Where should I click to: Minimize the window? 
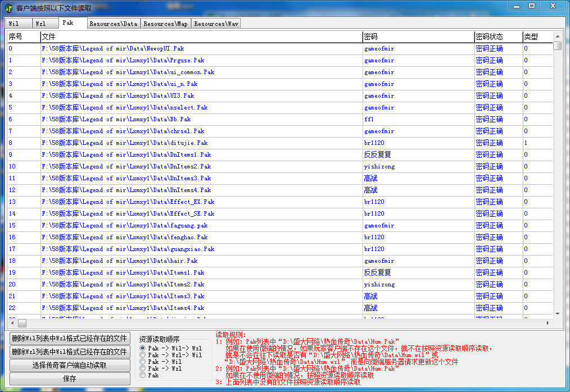tap(517, 6)
